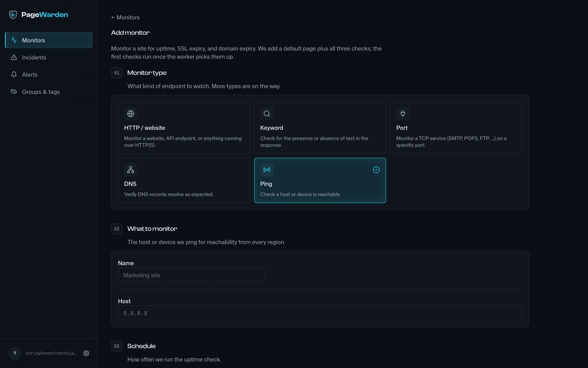The width and height of the screenshot is (588, 368).
Task: Click the PageWarden shield logo icon
Action: 13,15
